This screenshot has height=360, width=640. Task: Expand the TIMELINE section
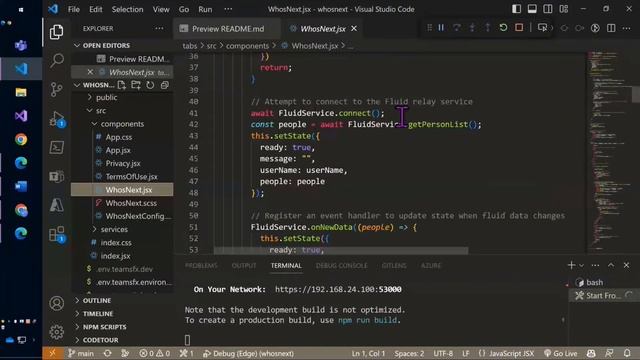[x=98, y=313]
